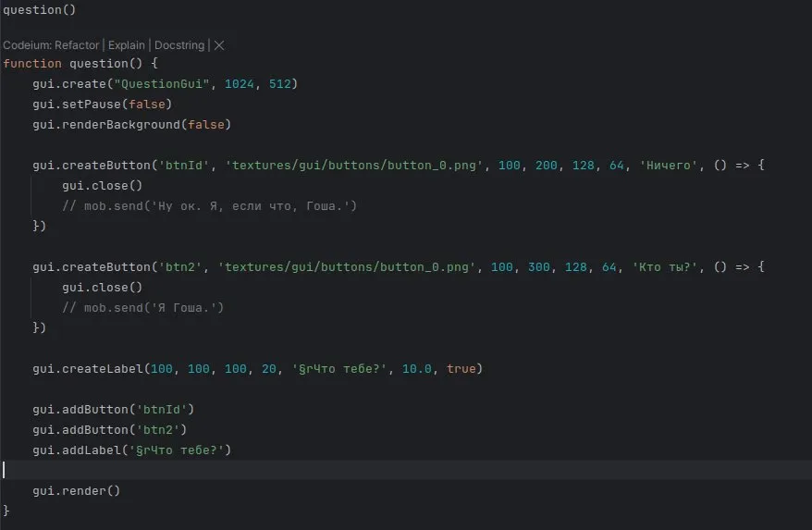Click the commented mob.send('Я Гоша.') line

click(x=143, y=308)
